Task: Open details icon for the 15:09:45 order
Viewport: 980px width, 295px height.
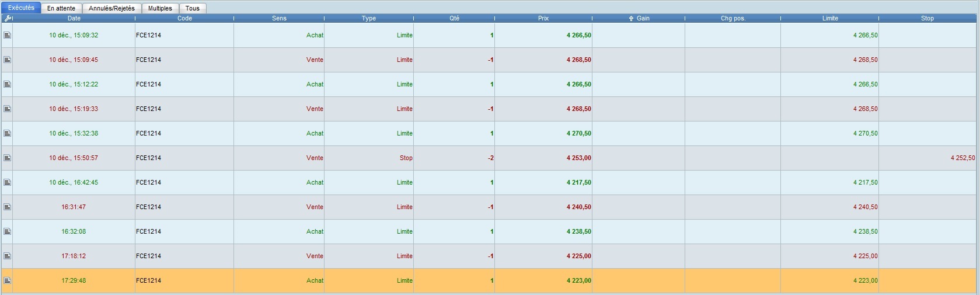Action: click(x=7, y=60)
